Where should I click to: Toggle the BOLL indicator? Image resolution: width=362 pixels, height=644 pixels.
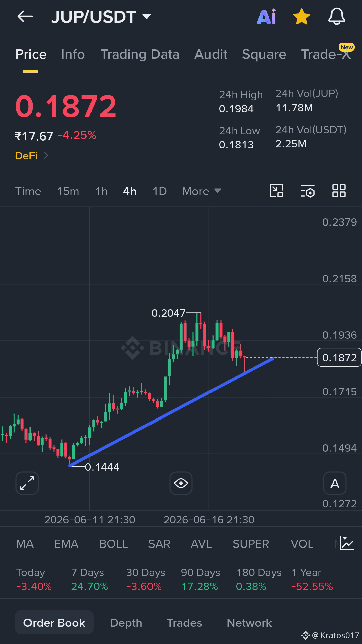click(113, 544)
